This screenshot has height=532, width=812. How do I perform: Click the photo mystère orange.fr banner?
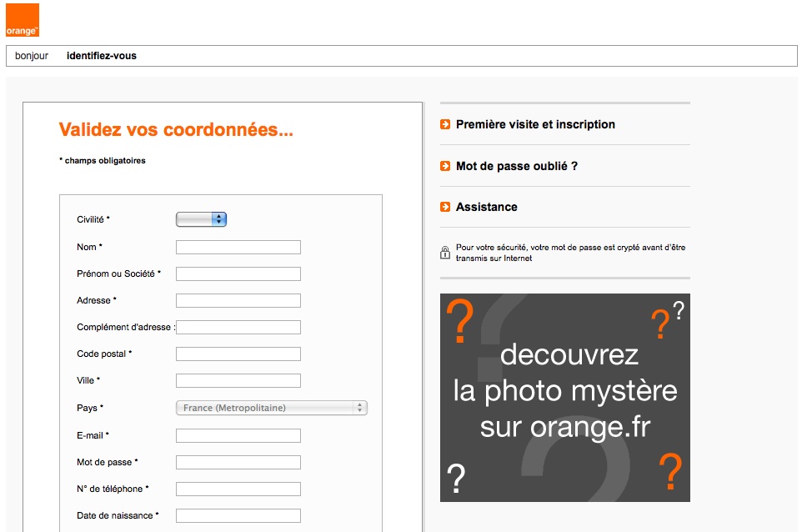[565, 398]
